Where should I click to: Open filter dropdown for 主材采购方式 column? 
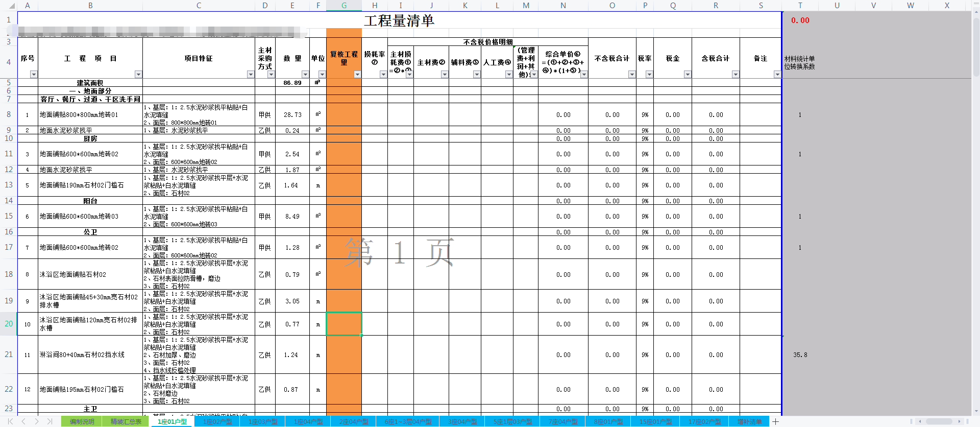(271, 75)
